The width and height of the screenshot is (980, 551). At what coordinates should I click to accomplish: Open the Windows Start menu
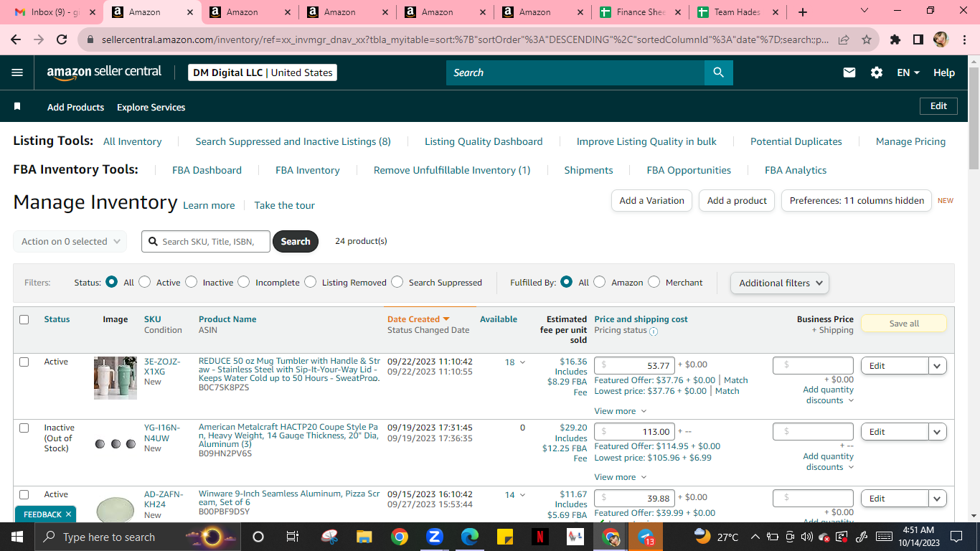(x=17, y=537)
